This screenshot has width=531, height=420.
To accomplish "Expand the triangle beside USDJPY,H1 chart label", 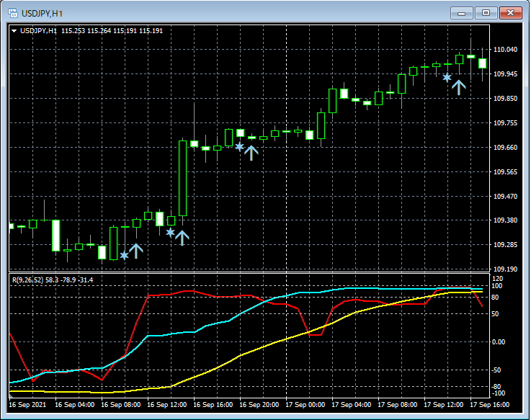I will pyautogui.click(x=14, y=31).
